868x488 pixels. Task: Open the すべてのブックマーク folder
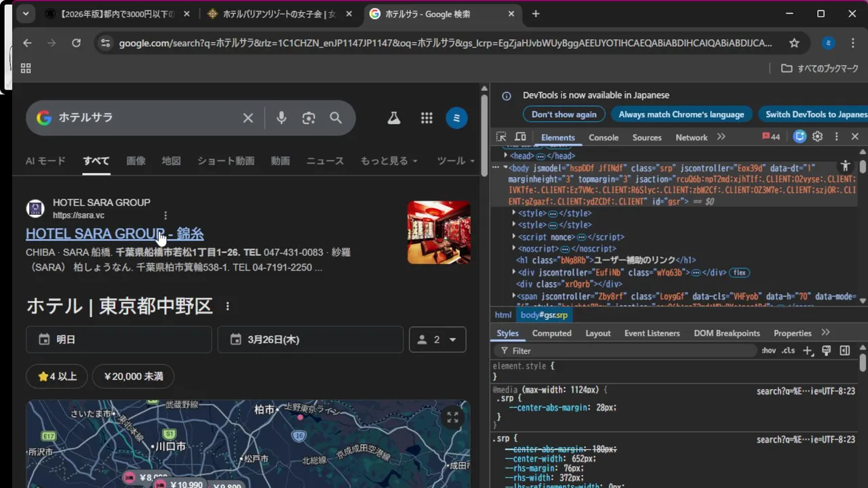pyautogui.click(x=820, y=68)
